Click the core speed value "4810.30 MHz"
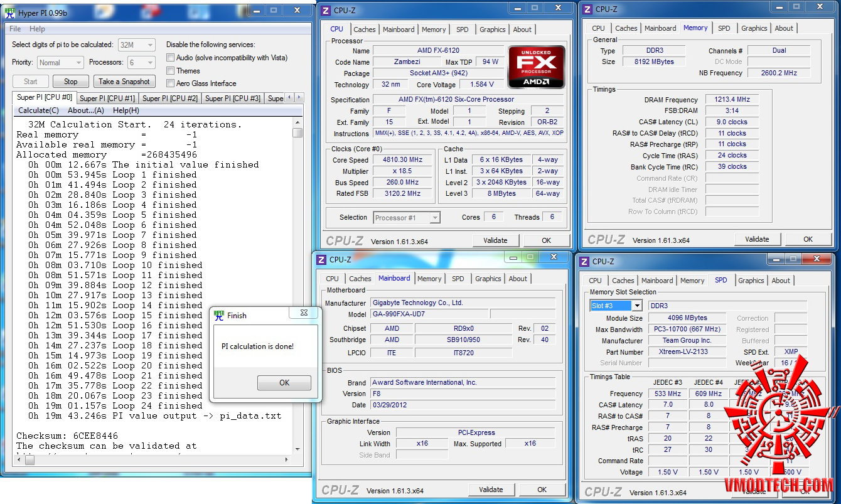This screenshot has width=841, height=504. 403,159
